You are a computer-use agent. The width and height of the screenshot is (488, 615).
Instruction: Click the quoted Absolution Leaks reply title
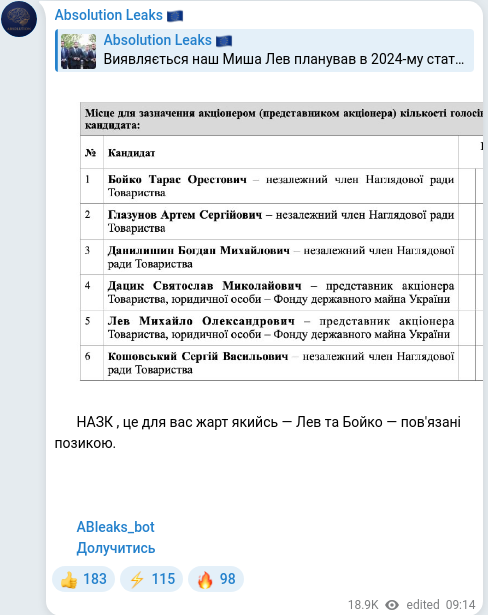tap(157, 40)
